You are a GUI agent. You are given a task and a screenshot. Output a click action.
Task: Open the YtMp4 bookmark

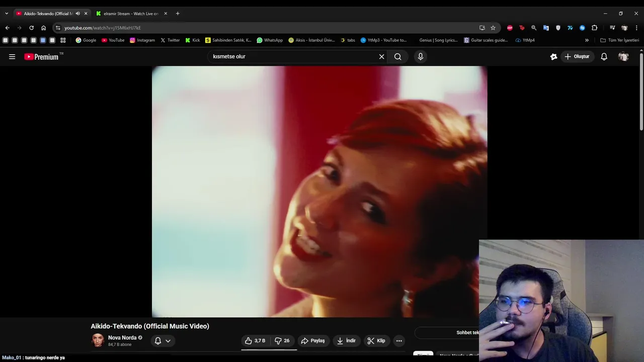(525, 40)
